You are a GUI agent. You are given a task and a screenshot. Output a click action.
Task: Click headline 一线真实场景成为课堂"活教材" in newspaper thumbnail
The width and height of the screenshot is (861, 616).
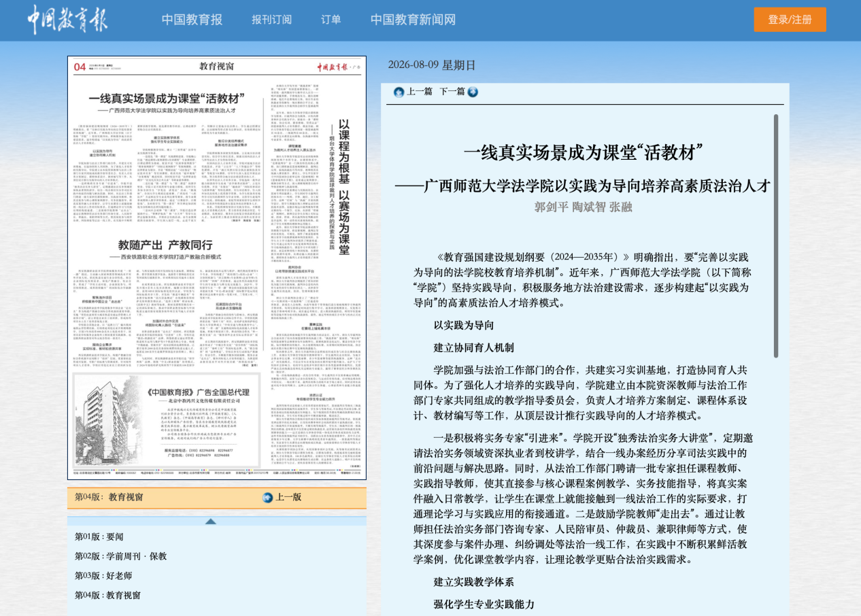[167, 98]
